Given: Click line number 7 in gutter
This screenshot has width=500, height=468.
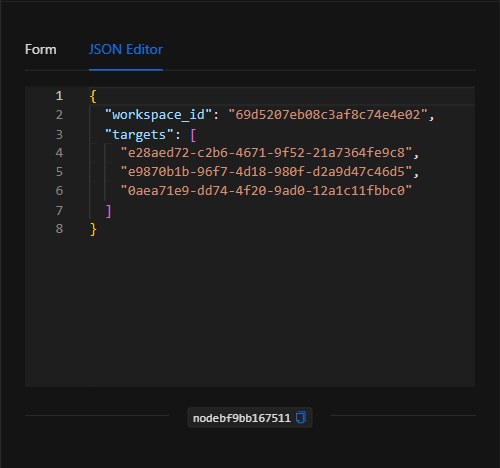Looking at the screenshot, I should [x=59, y=211].
